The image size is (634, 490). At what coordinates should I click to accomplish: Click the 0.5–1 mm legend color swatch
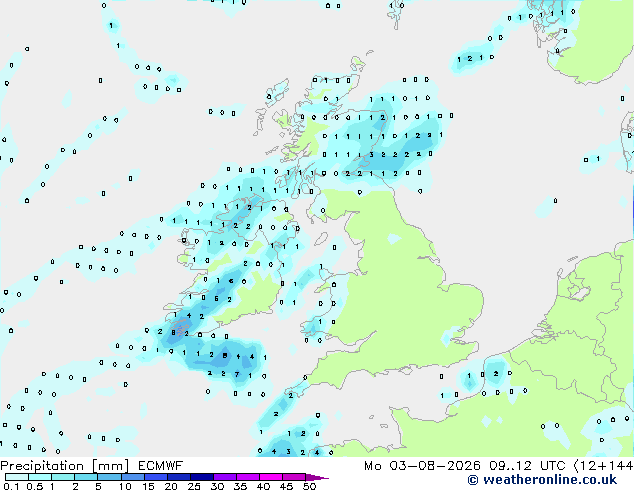point(40,477)
